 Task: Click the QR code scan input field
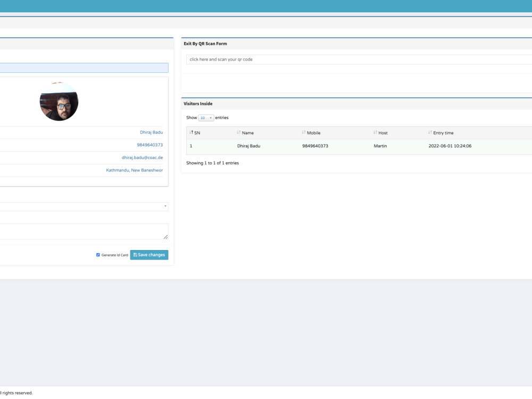click(359, 60)
